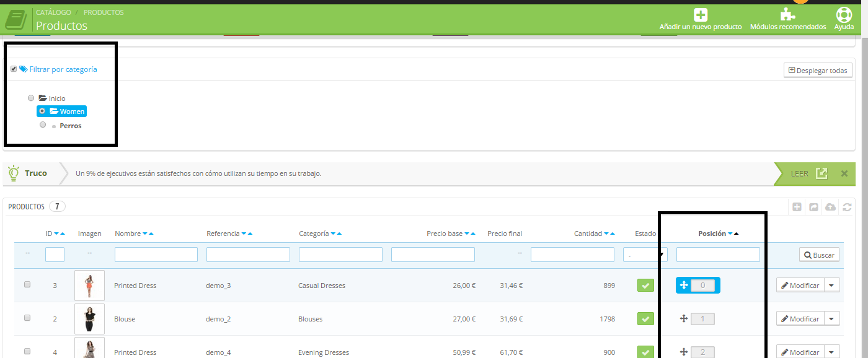
Task: Select the Perros category radio button
Action: pos(43,124)
